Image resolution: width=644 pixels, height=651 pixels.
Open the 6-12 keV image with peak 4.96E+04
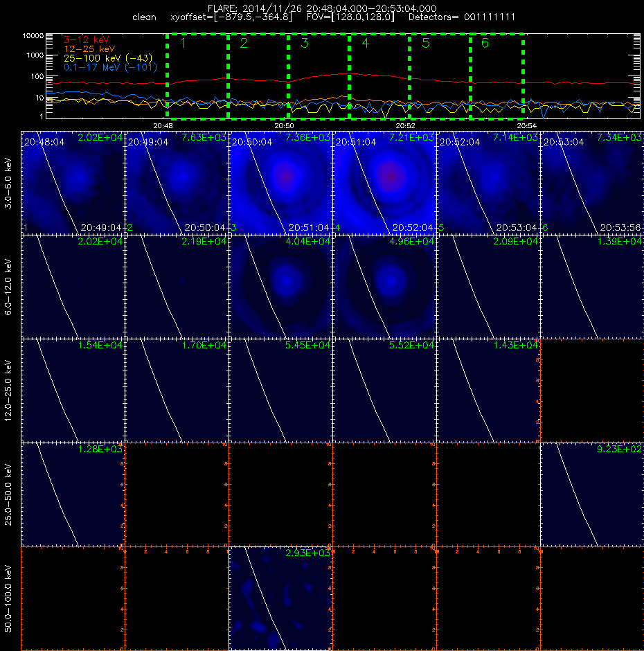384,287
